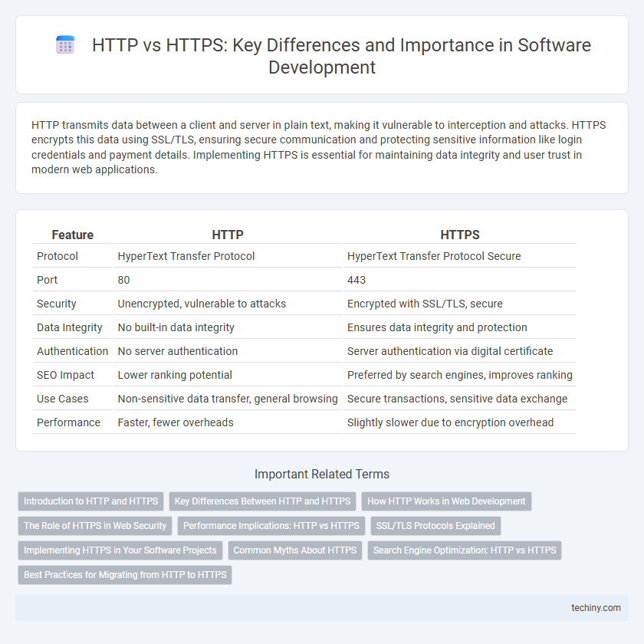This screenshot has height=644, width=644.
Task: Click the techiny.com footer text
Action: pyautogui.click(x=596, y=608)
